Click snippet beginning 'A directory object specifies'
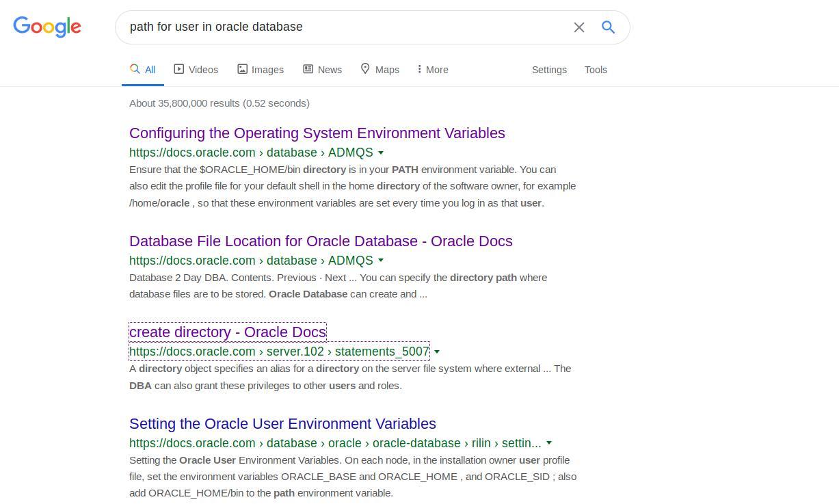 (350, 377)
